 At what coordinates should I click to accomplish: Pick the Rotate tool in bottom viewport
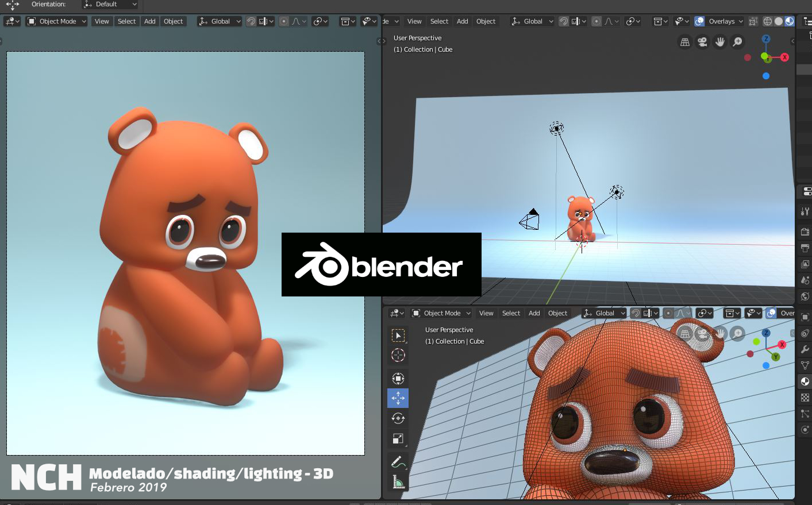398,418
